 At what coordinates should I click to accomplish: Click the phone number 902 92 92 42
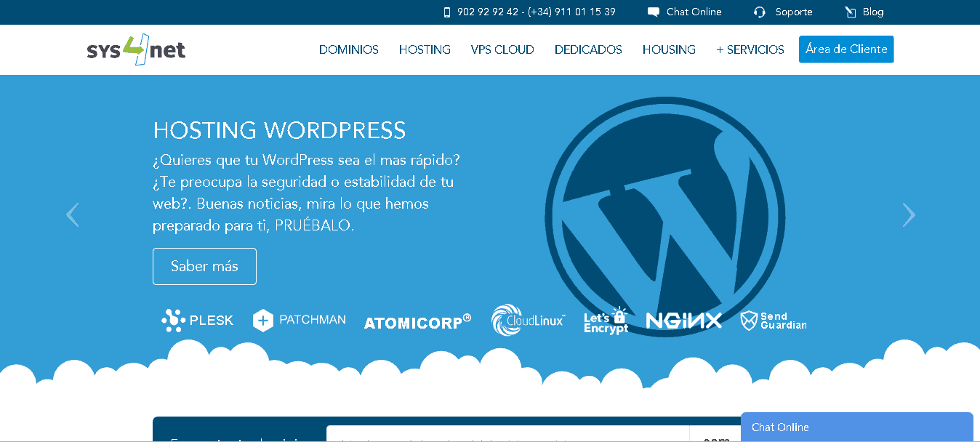click(x=488, y=12)
